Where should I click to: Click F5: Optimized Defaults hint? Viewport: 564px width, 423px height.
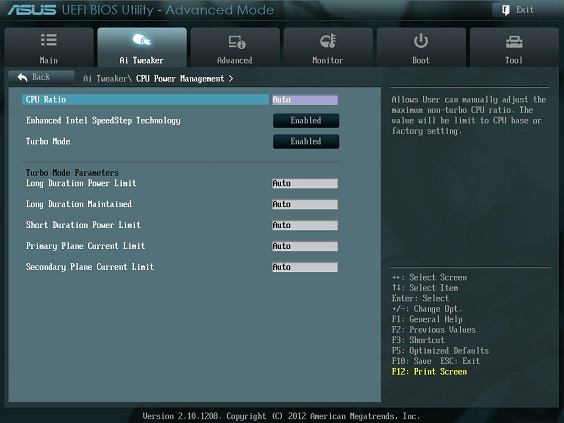pos(440,350)
